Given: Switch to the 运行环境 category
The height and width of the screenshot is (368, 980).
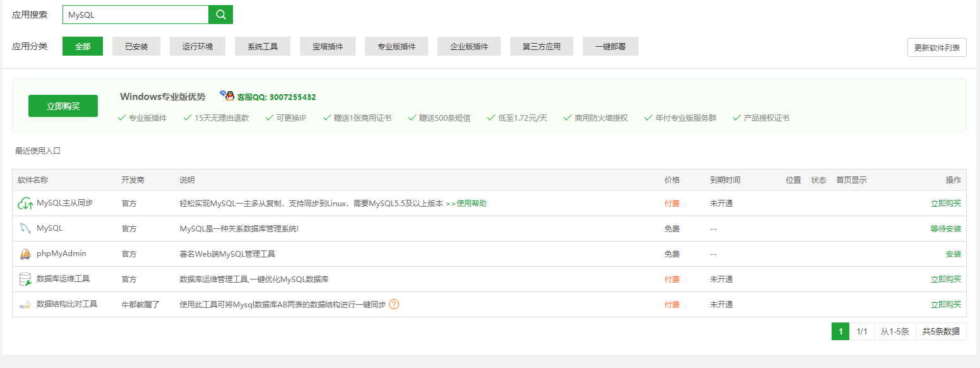Looking at the screenshot, I should click(198, 46).
